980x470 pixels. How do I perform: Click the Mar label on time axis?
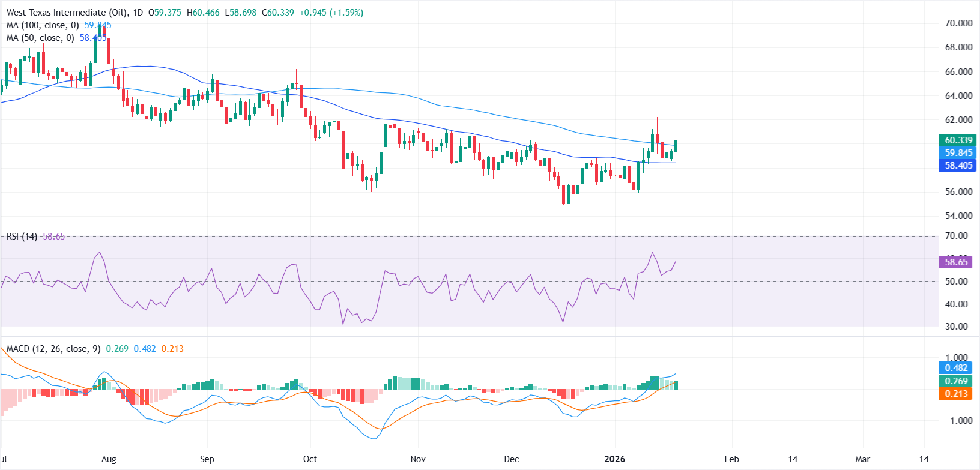coord(862,459)
